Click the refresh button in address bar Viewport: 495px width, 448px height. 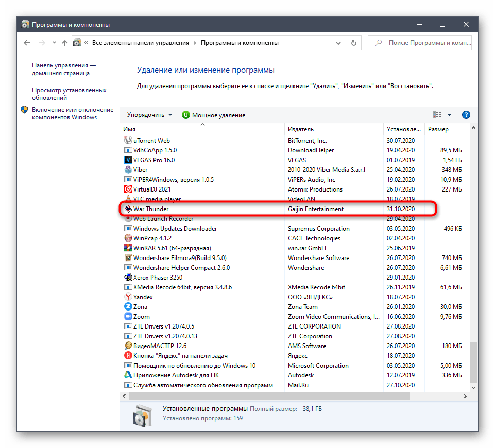[x=353, y=43]
